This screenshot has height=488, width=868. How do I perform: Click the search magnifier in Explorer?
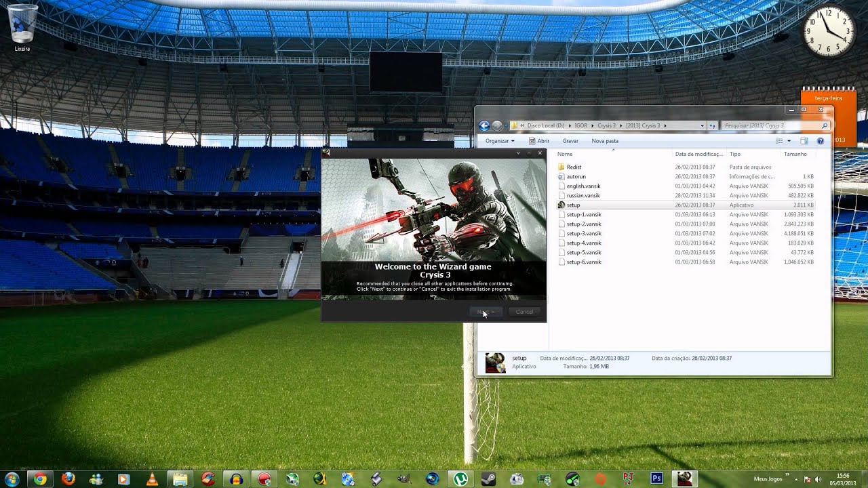[x=825, y=125]
